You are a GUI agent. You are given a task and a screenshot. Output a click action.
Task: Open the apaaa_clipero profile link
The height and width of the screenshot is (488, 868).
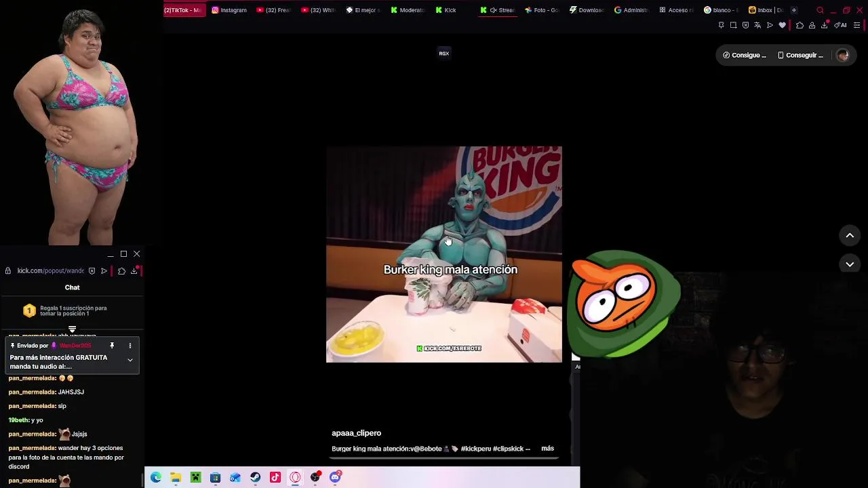pyautogui.click(x=356, y=433)
